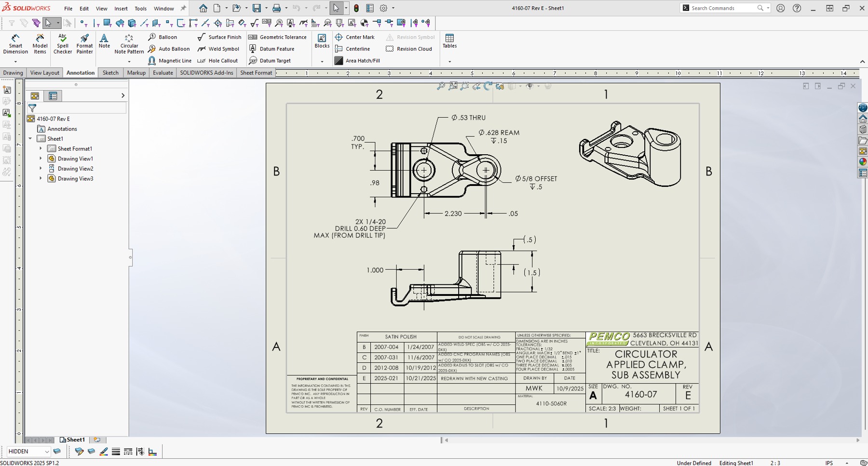
Task: Open user login account icon
Action: click(x=780, y=8)
